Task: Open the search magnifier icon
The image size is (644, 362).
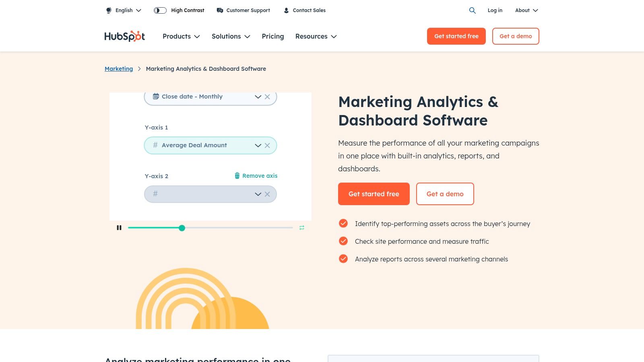Action: pyautogui.click(x=473, y=10)
